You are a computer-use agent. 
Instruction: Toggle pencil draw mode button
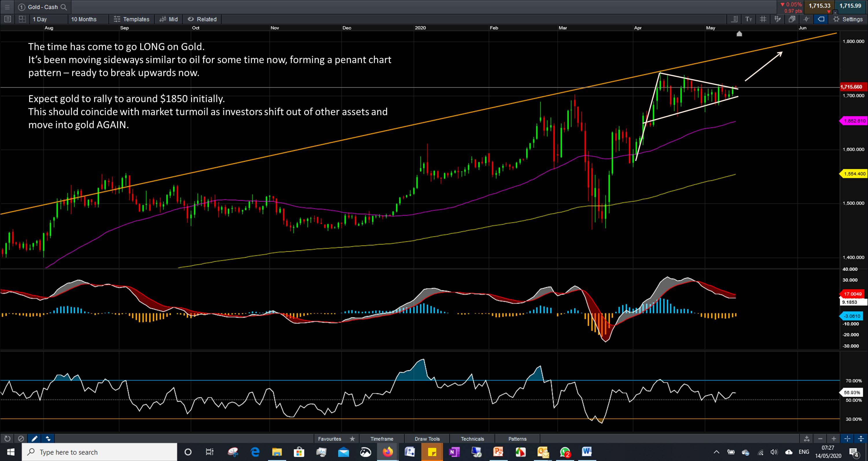34,438
